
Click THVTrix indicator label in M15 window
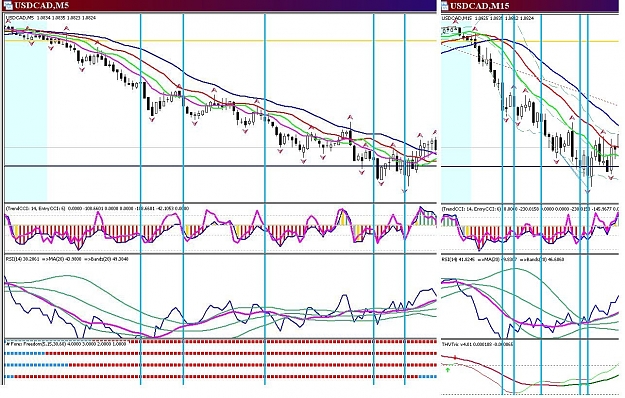(478, 344)
